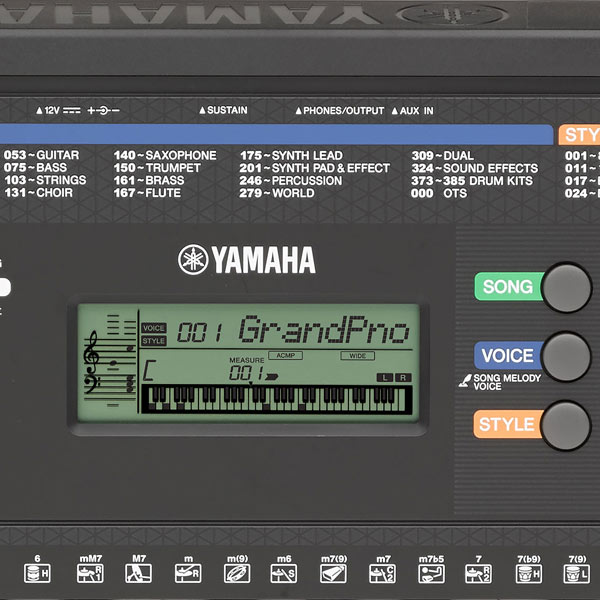This screenshot has width=600, height=600.
Task: Click the music staff on the LCD
Action: pyautogui.click(x=110, y=360)
